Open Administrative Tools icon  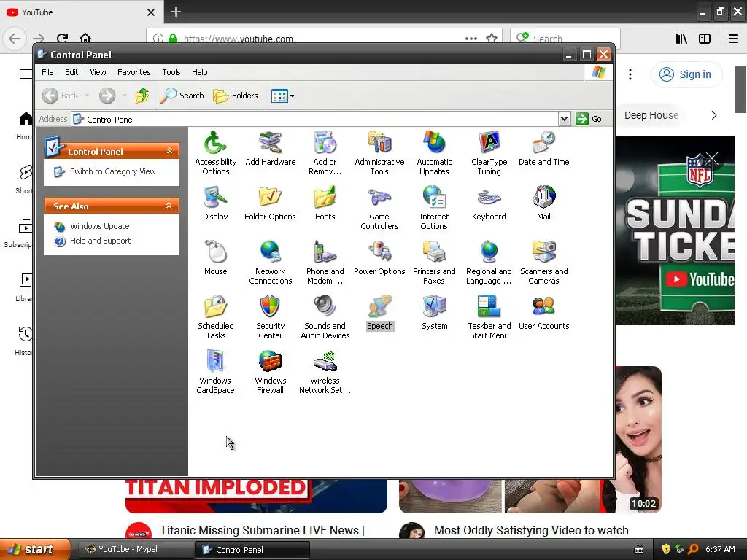coord(379,153)
